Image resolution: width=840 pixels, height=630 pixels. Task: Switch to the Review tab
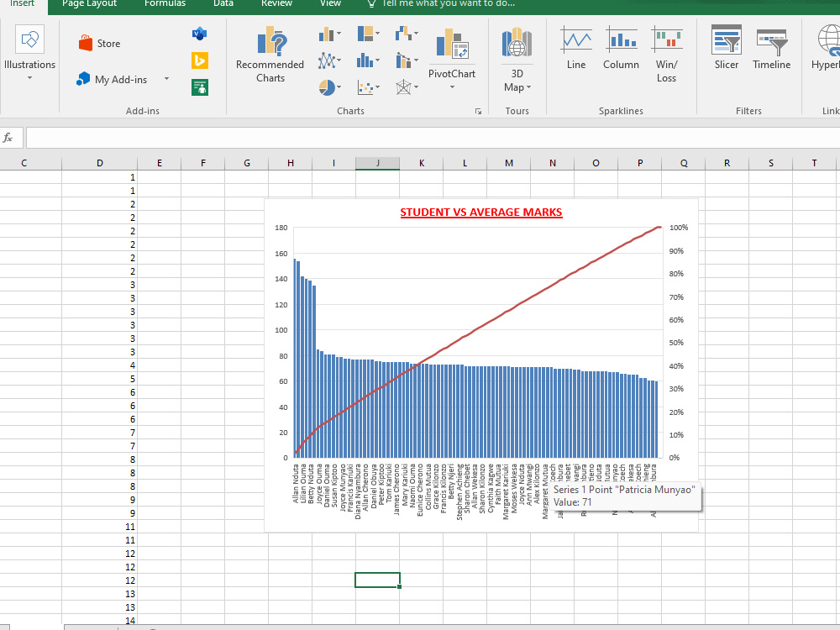tap(276, 3)
